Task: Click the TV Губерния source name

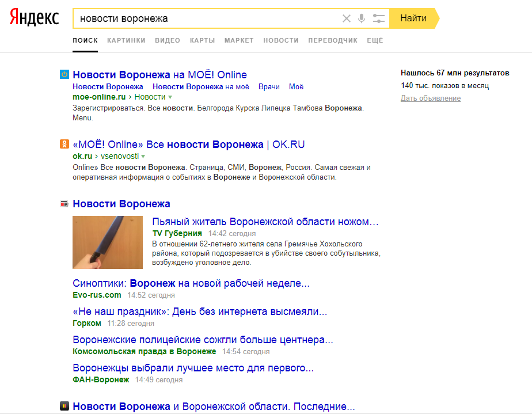Action: point(177,233)
